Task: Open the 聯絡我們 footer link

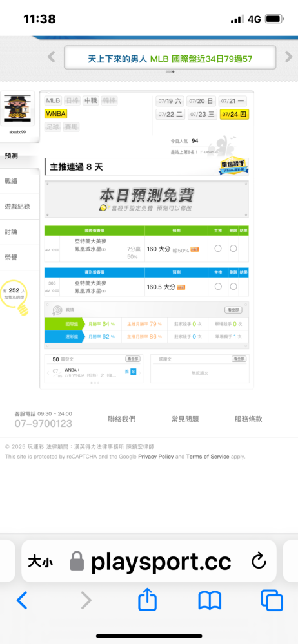Action: pos(121,419)
